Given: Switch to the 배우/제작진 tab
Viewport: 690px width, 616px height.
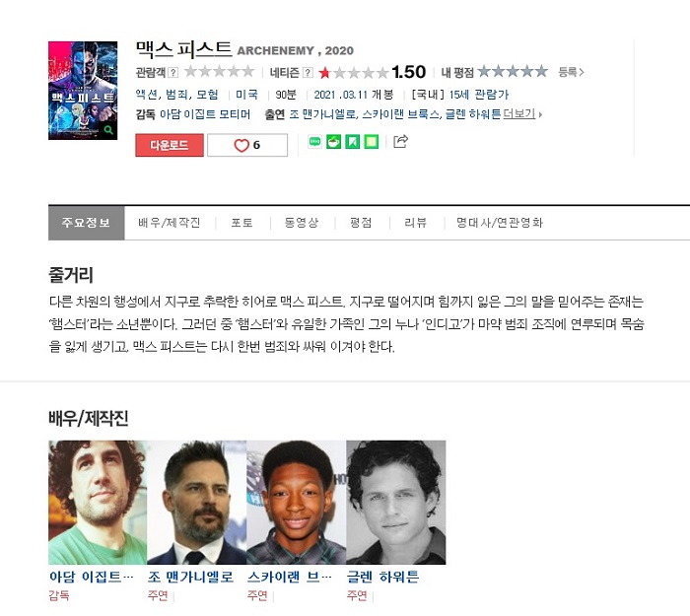Looking at the screenshot, I should click(170, 223).
